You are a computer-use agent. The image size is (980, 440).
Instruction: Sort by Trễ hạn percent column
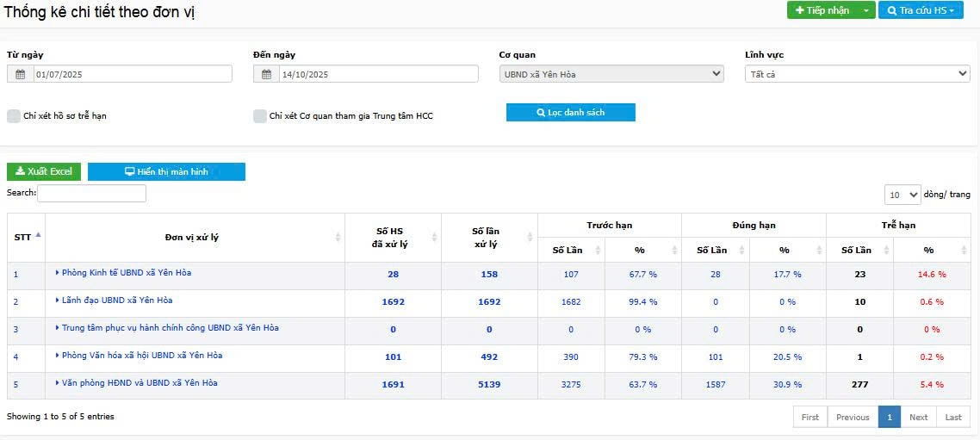[x=963, y=251]
